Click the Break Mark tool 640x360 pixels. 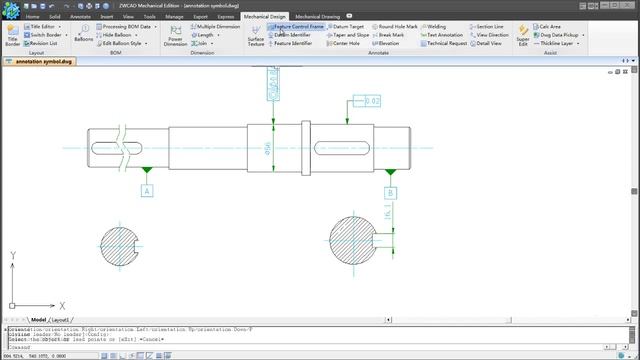[388, 35]
